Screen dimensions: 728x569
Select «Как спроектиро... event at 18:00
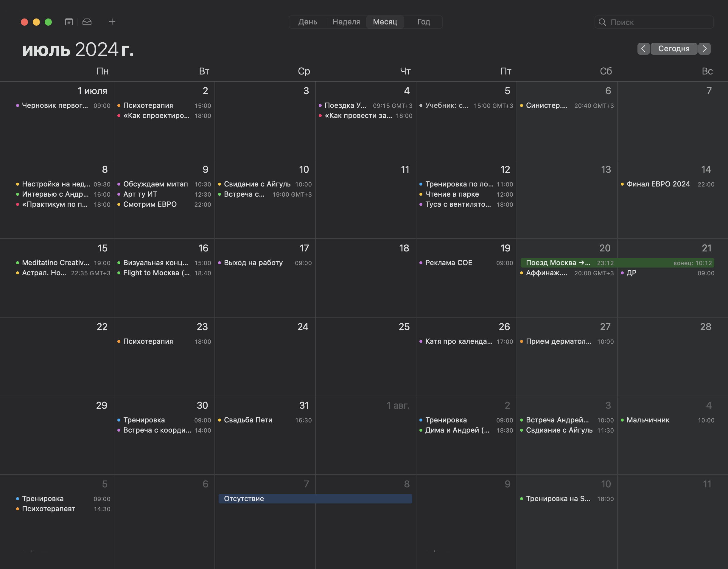[x=164, y=116]
